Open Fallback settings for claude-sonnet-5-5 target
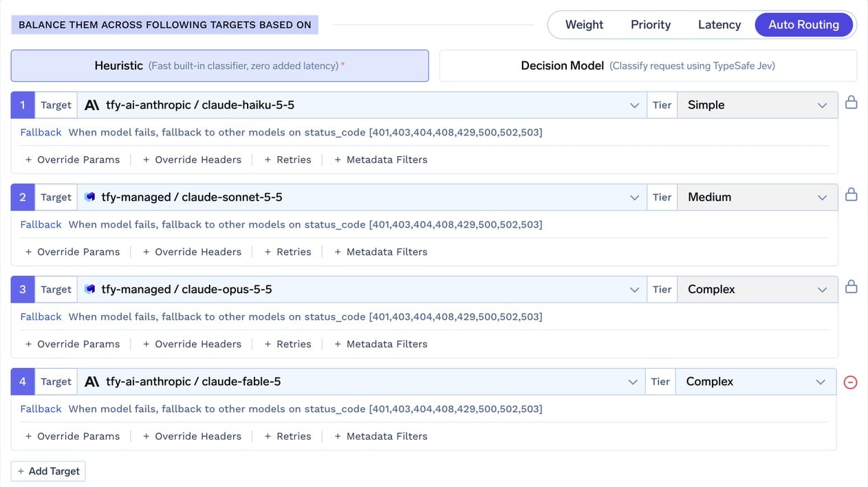Viewport: 868px width, 487px height. [x=41, y=224]
